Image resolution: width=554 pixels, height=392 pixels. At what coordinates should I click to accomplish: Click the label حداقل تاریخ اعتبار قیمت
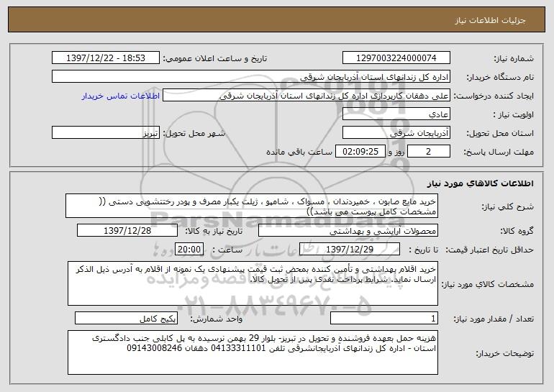[x=489, y=250]
